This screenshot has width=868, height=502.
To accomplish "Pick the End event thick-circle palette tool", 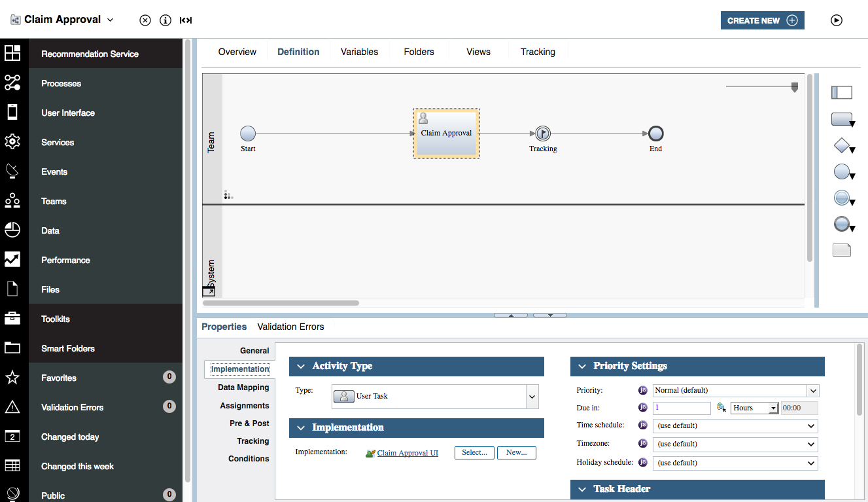I will coord(844,224).
